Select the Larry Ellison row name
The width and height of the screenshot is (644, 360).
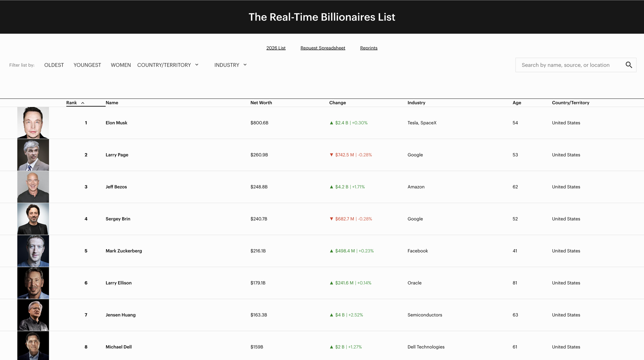click(x=118, y=283)
